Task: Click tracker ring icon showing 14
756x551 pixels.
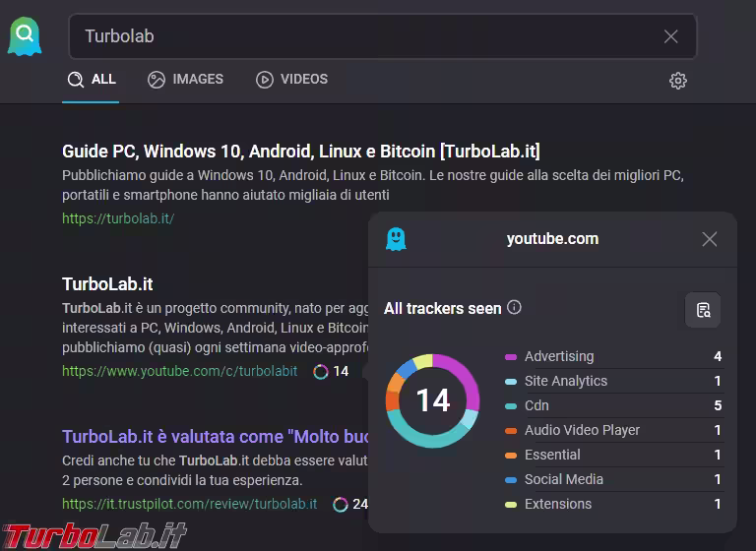Action: point(320,372)
